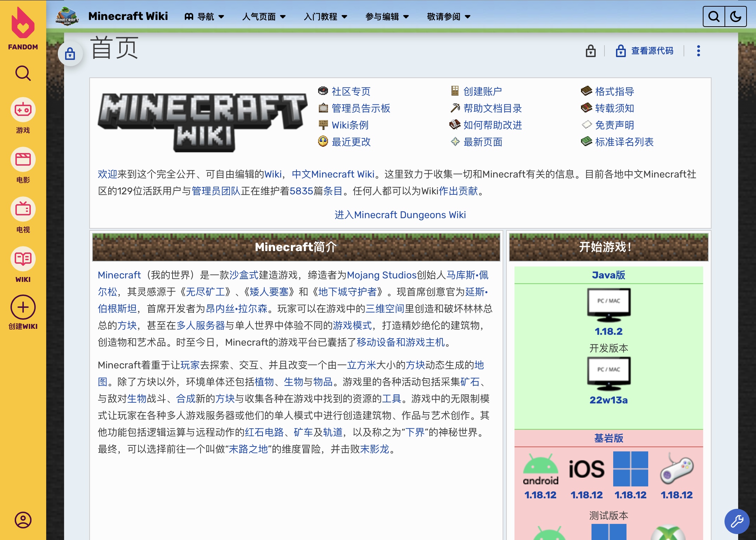Open the user profile icon at the sidebar bottom

(x=23, y=520)
